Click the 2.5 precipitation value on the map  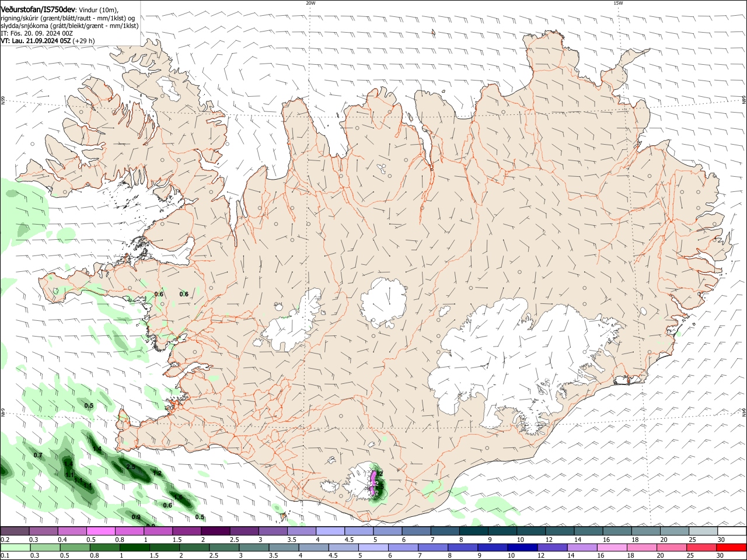(131, 467)
